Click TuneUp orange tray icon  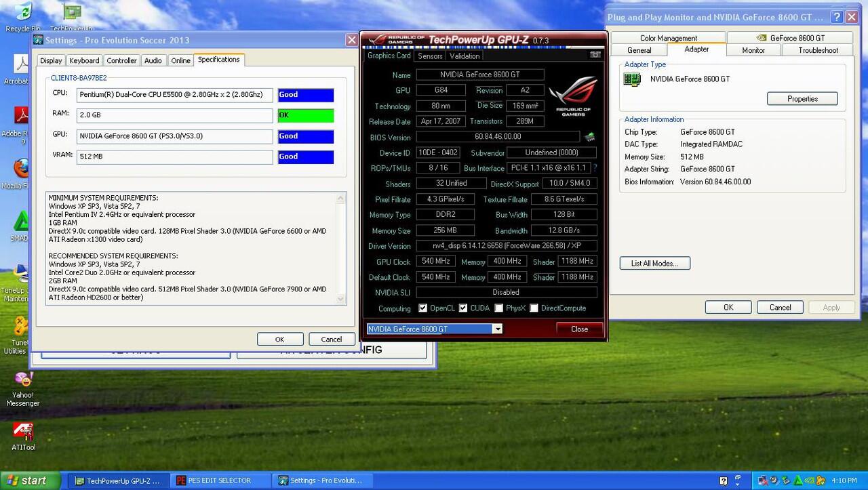point(821,481)
